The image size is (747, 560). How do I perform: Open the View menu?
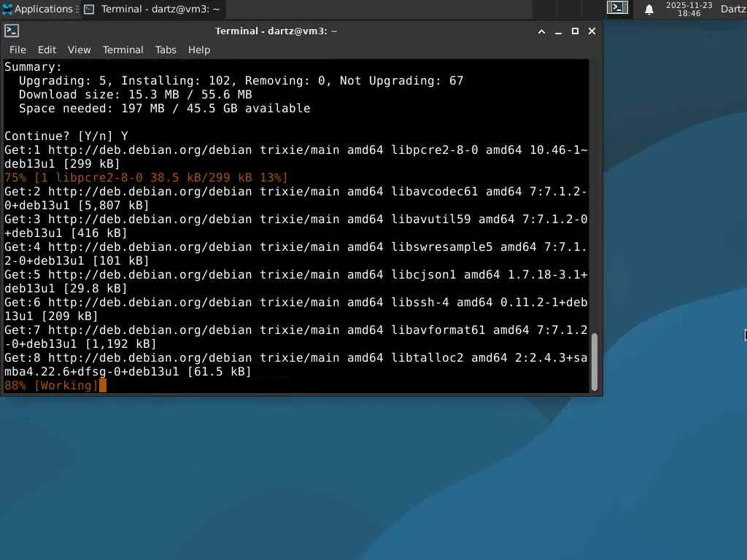point(79,50)
